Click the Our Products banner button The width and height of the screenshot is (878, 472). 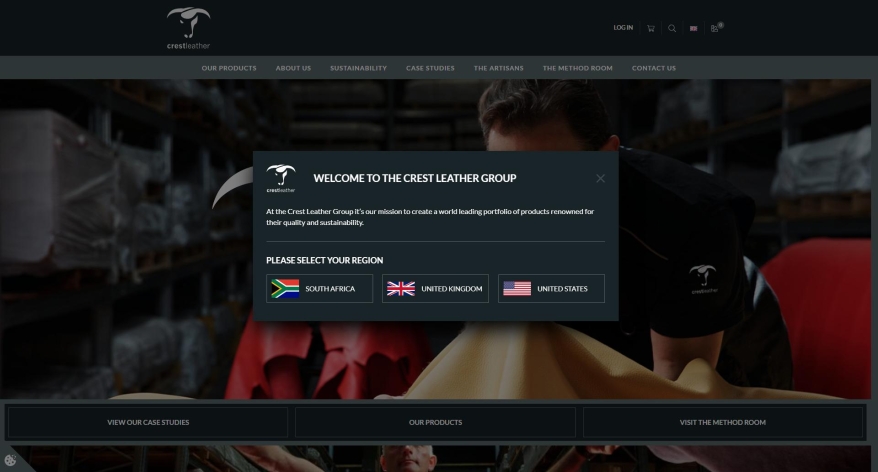pos(435,422)
